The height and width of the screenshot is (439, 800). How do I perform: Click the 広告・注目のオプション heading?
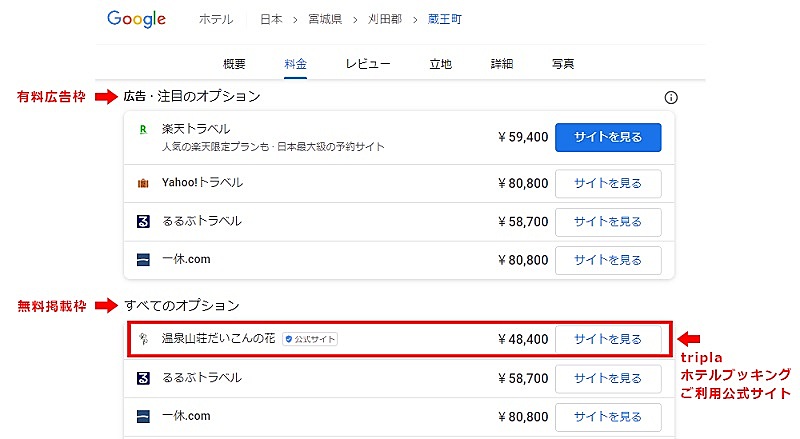click(x=192, y=96)
